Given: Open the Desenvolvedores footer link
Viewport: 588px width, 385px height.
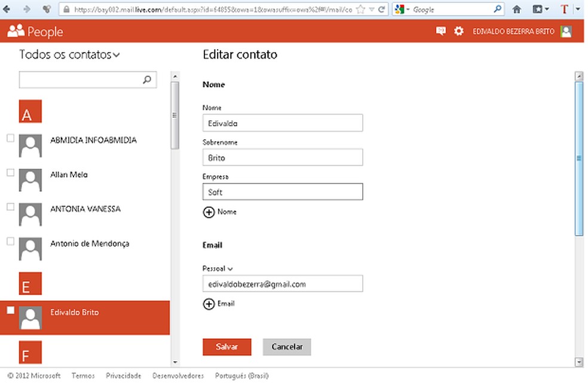Looking at the screenshot, I should [x=177, y=375].
